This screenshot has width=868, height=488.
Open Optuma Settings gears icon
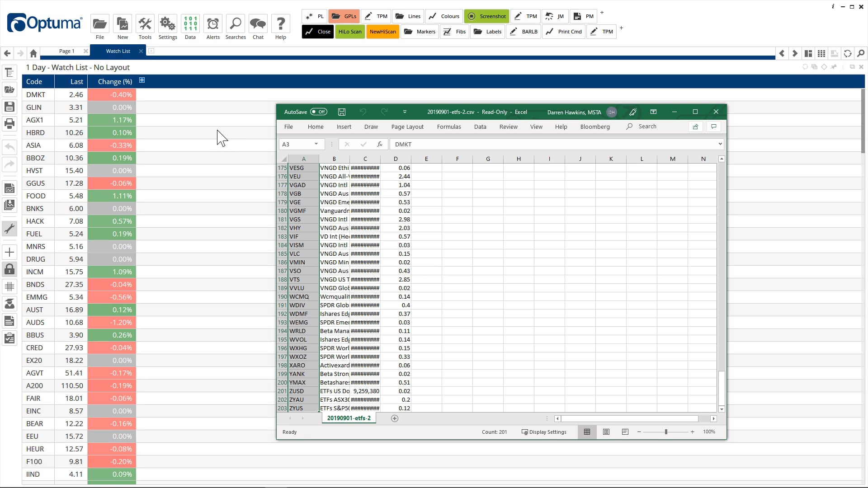[168, 23]
